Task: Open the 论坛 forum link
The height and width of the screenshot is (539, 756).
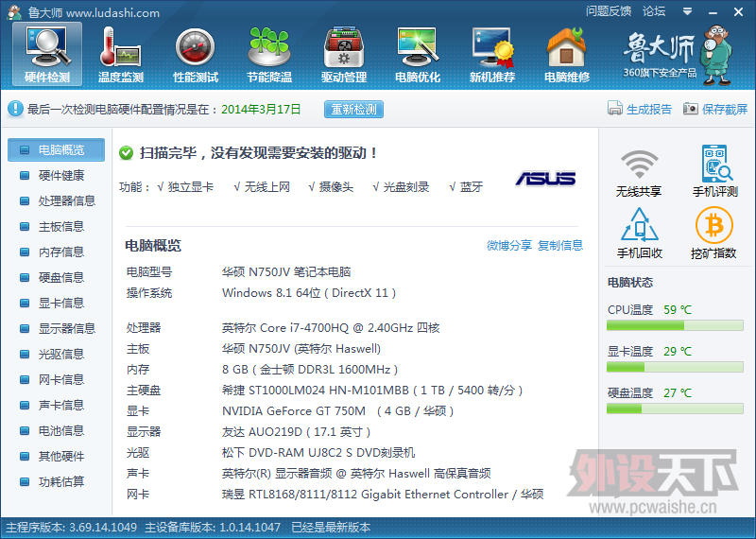Action: [x=654, y=11]
